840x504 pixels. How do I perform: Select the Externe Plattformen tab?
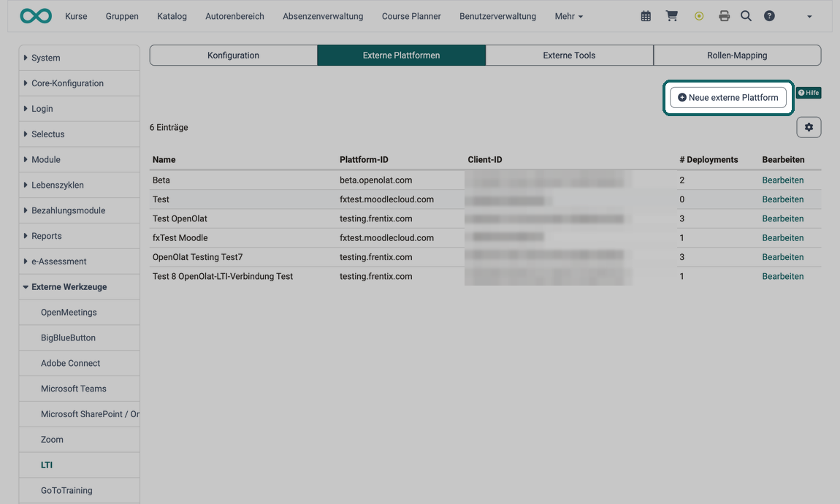click(x=401, y=56)
